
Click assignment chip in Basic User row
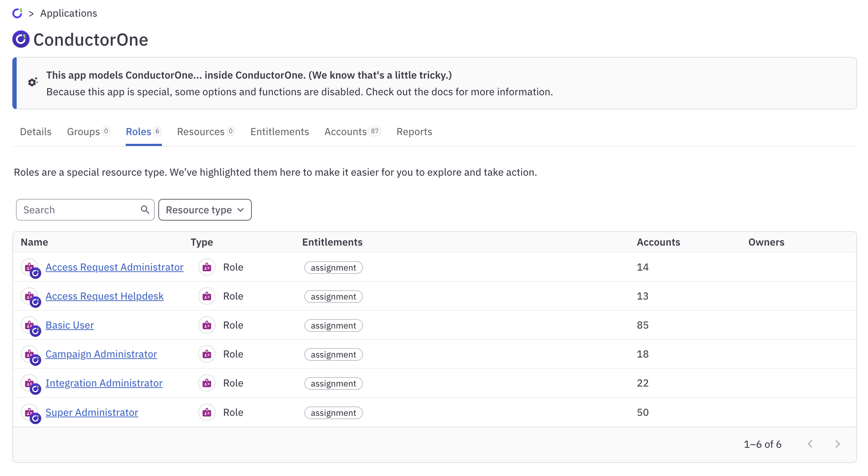click(x=333, y=326)
